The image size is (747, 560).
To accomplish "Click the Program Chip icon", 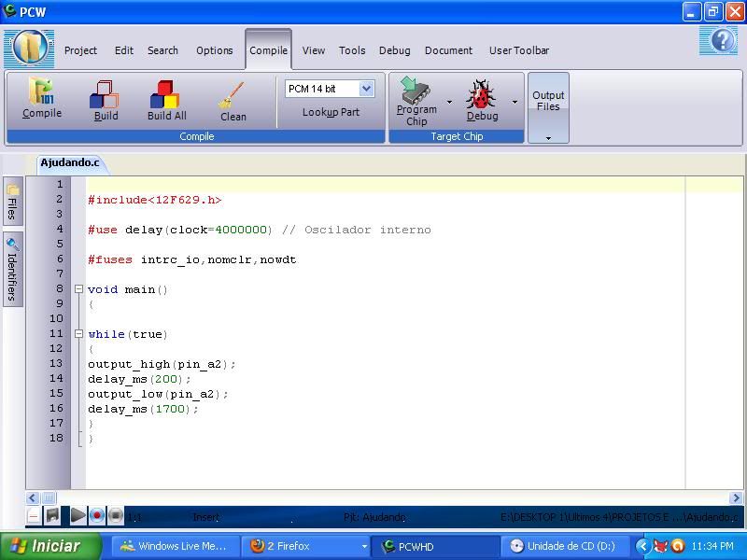I will [416, 90].
